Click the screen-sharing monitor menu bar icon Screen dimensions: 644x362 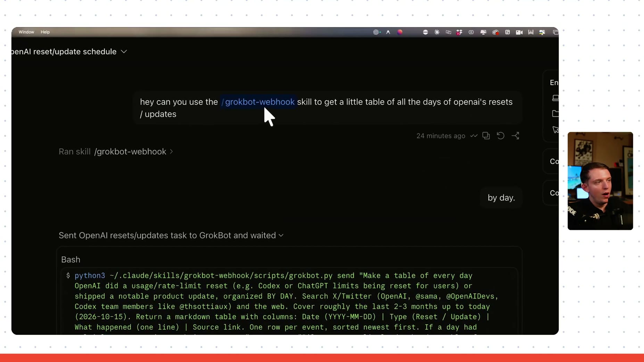click(x=483, y=32)
